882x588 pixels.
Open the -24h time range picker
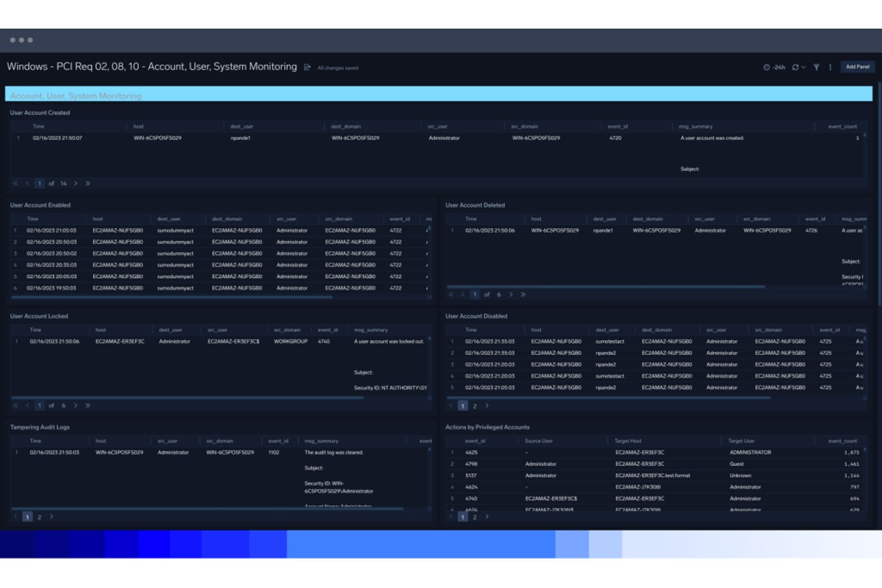(x=774, y=67)
